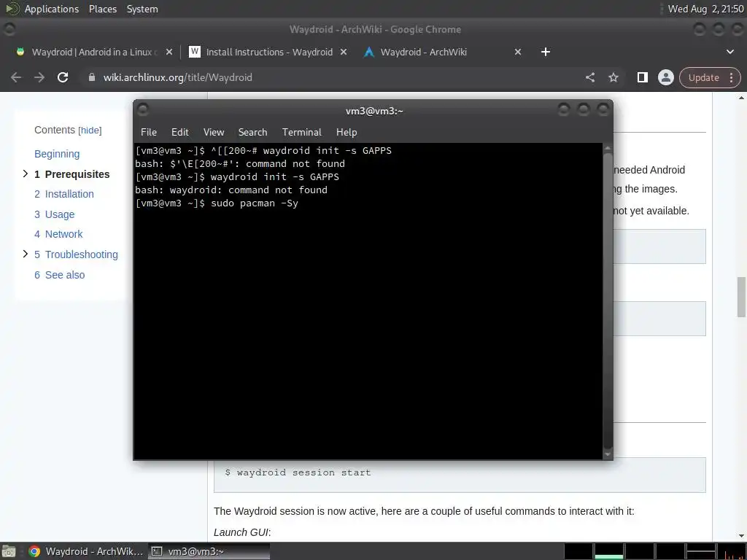Go to Installation section
This screenshot has width=747, height=560.
coord(64,194)
